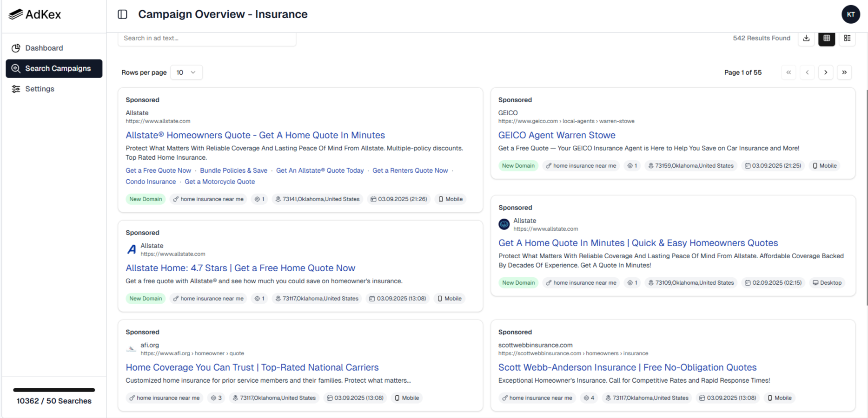
Task: Click the download results export icon
Action: (806, 39)
